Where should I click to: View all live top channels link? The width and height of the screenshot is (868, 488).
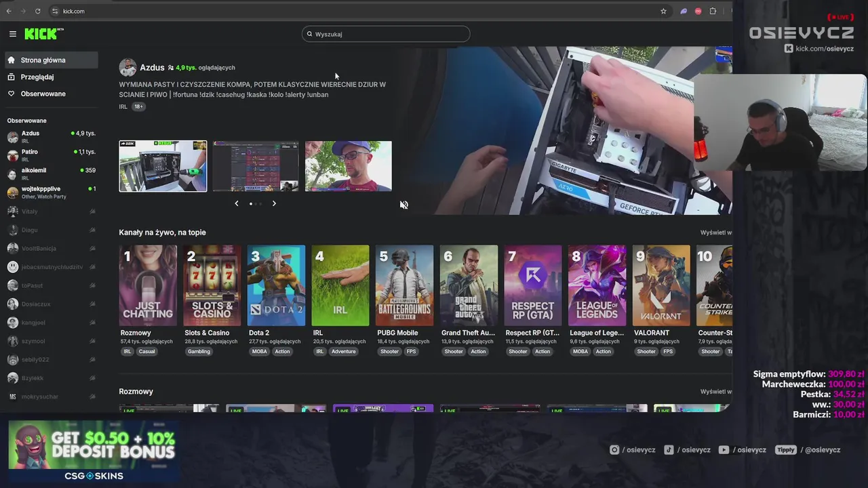coord(715,232)
